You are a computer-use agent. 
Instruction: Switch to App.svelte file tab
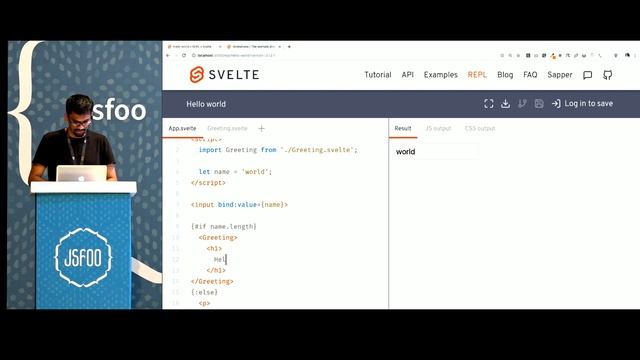(182, 129)
